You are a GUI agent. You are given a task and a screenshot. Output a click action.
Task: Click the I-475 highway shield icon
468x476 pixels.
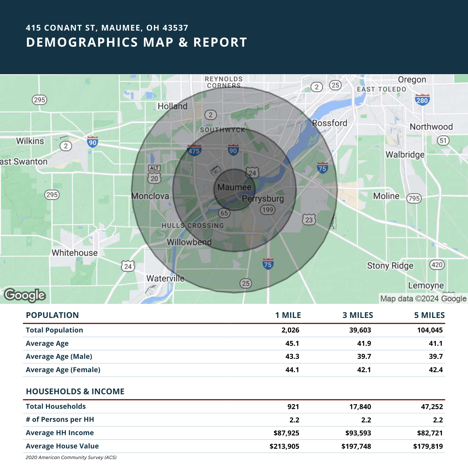click(194, 150)
